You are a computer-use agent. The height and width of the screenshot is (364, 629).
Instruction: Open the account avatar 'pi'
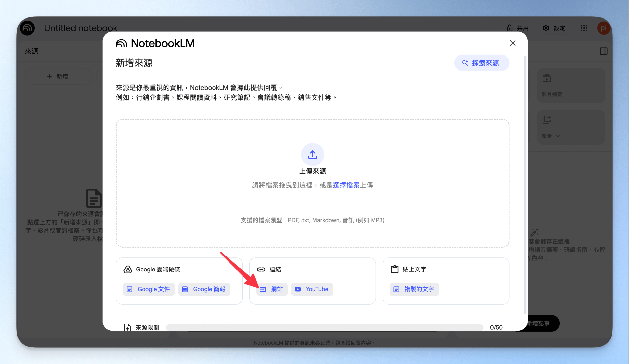click(x=603, y=28)
